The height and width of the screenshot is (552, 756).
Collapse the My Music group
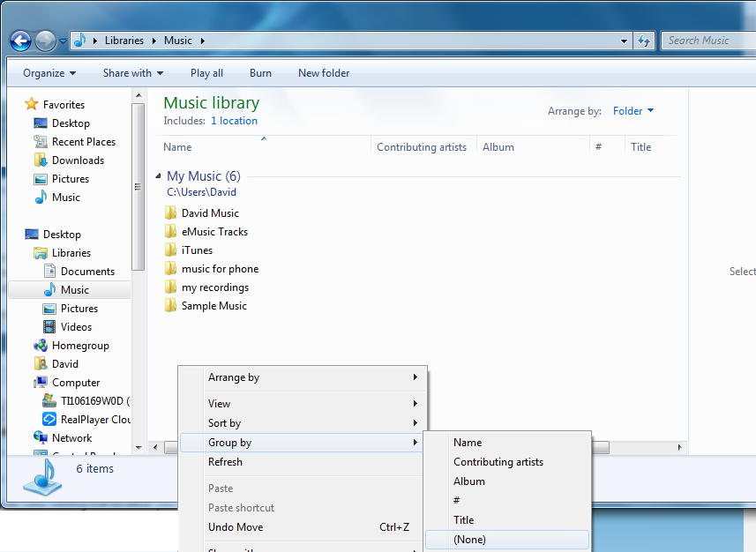point(158,176)
